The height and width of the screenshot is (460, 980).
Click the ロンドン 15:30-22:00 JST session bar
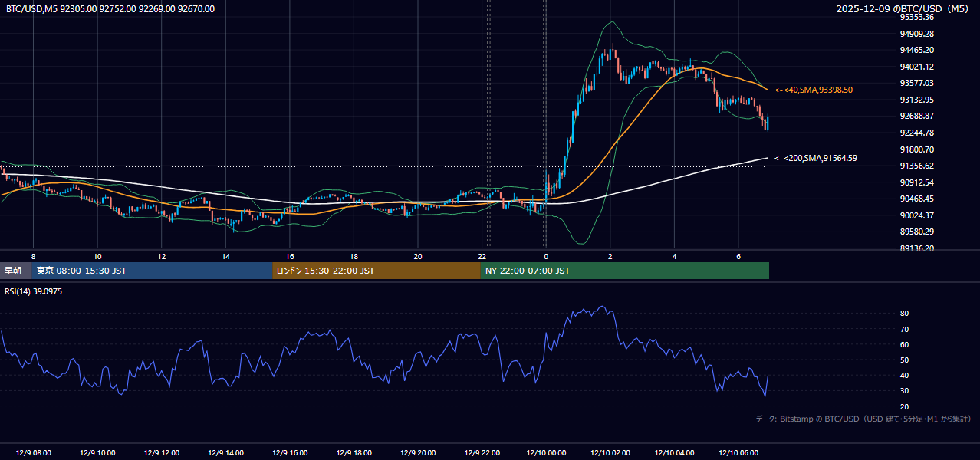pyautogui.click(x=377, y=271)
